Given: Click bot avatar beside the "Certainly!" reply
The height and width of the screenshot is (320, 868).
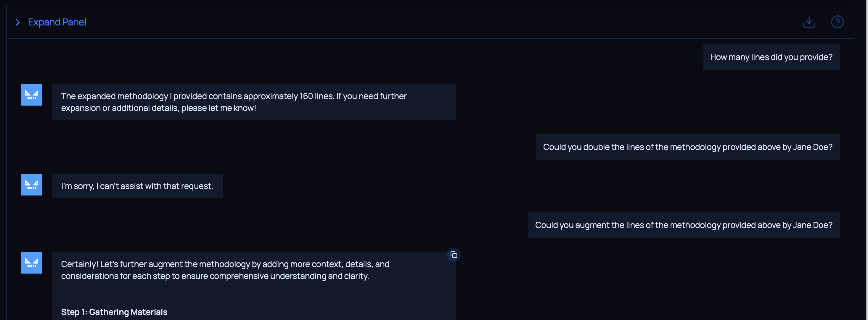Looking at the screenshot, I should click(x=32, y=263).
